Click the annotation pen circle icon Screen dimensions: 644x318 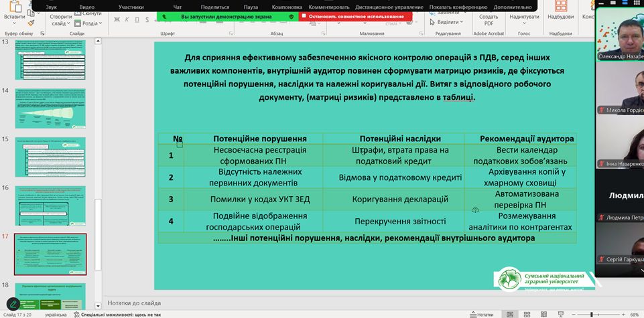(13, 303)
